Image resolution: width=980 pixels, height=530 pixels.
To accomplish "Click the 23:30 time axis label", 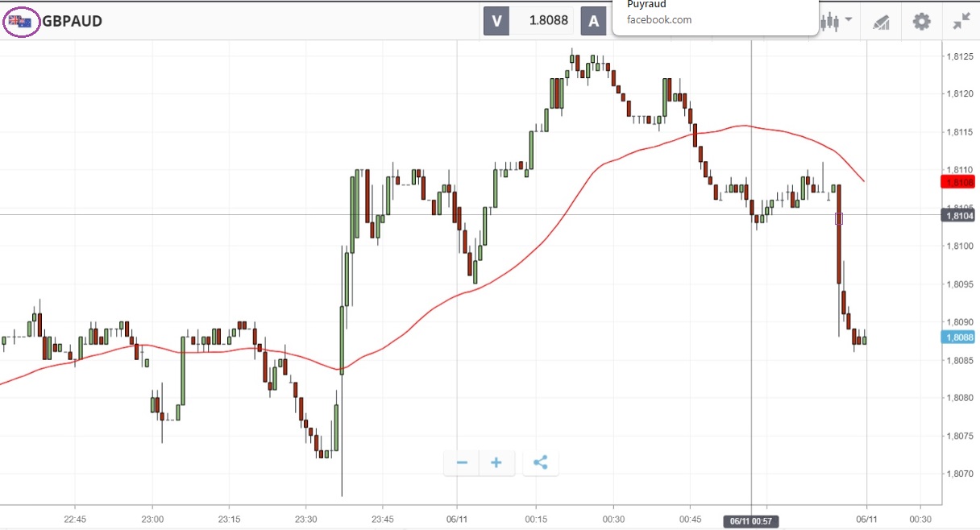I will click(306, 519).
